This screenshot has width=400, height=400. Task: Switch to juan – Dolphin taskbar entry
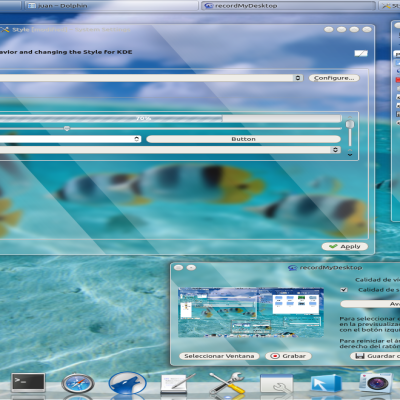(111, 6)
